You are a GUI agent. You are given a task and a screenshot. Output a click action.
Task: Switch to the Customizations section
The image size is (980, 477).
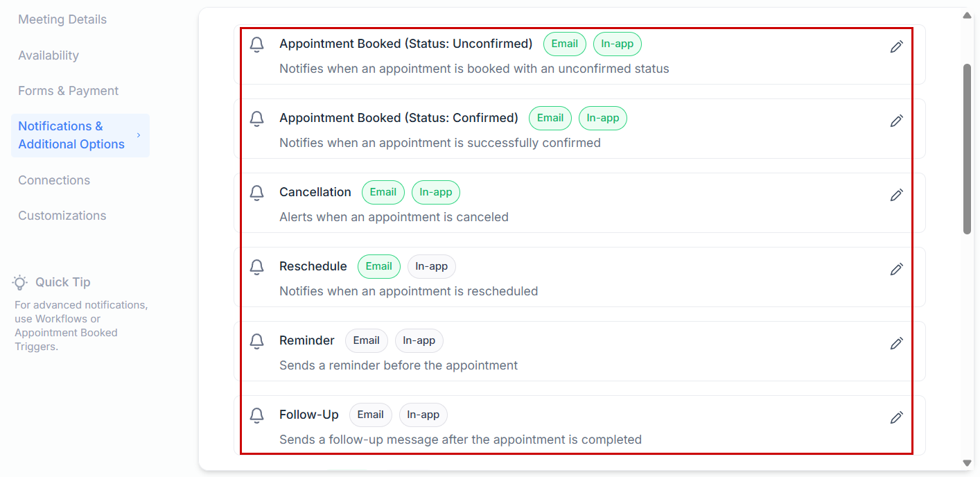[62, 216]
